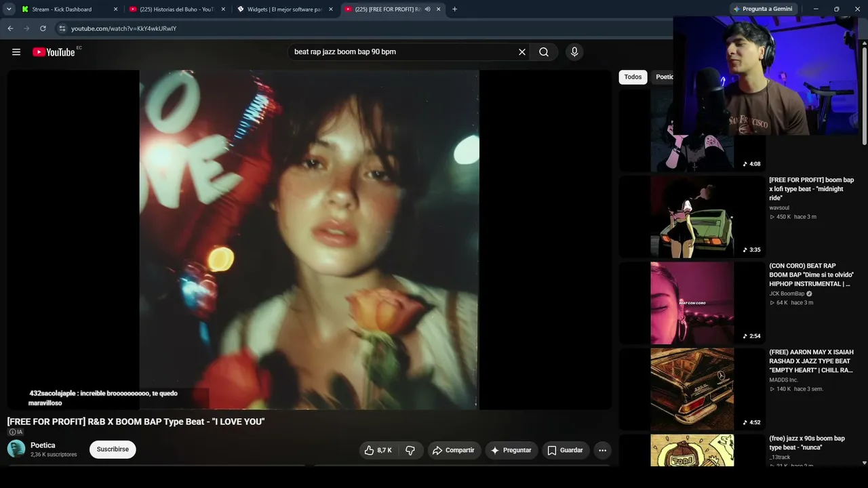Click the "64 K hace 3 m" stats
This screenshot has width=868, height=488.
pos(791,303)
